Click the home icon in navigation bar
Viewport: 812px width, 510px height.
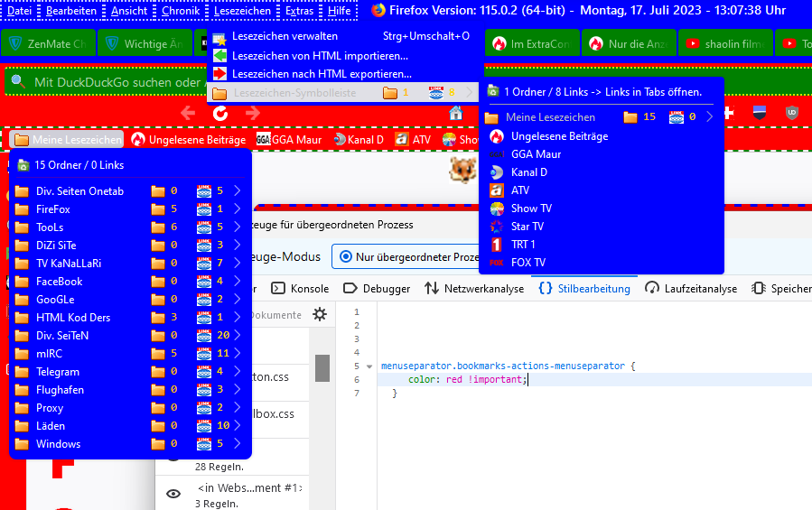click(x=456, y=113)
